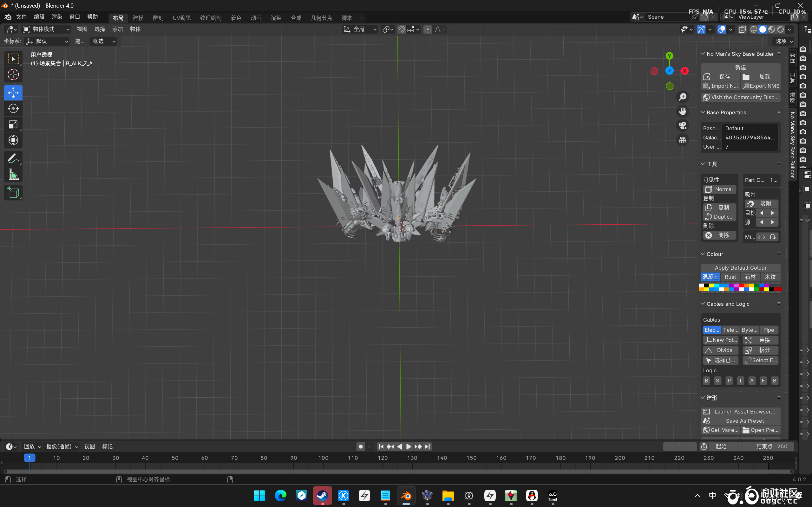The height and width of the screenshot is (507, 812).
Task: Toggle proportional editing in the header
Action: point(428,29)
